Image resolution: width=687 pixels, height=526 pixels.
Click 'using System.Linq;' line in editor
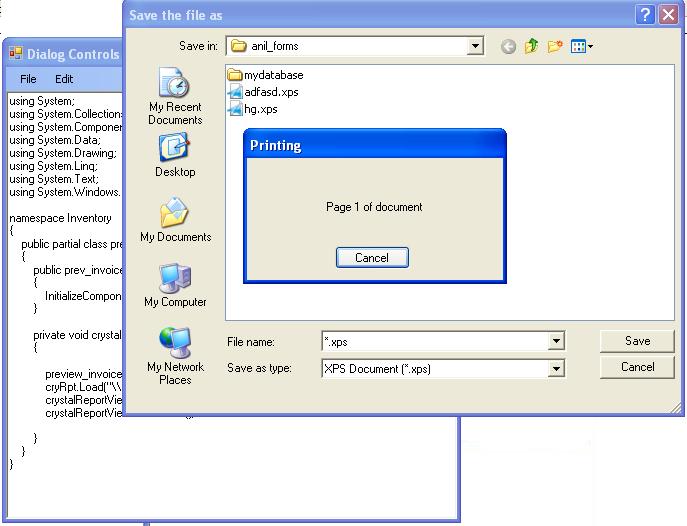(53, 166)
